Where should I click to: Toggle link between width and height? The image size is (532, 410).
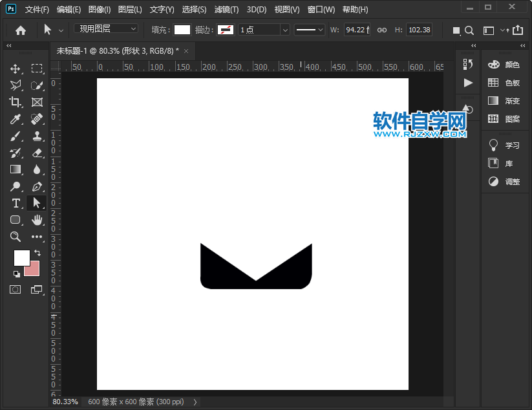[x=382, y=30]
